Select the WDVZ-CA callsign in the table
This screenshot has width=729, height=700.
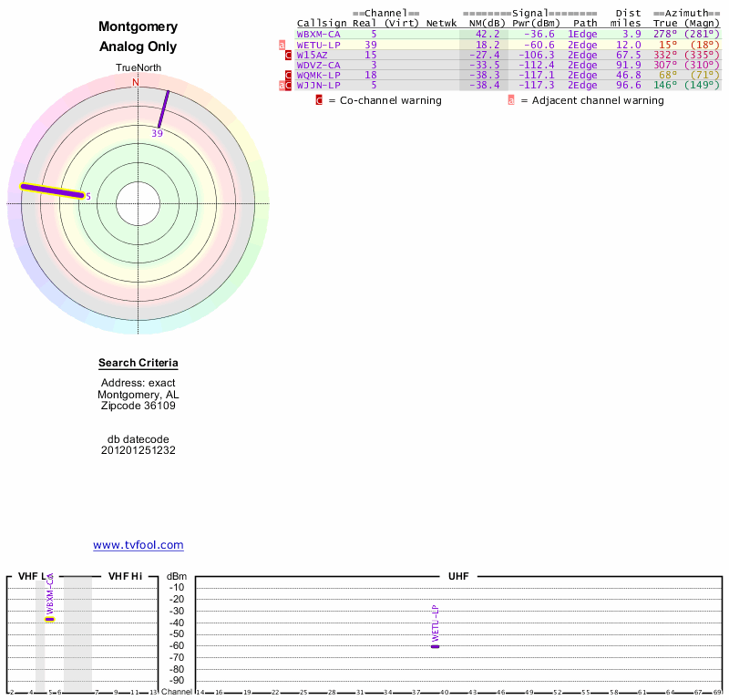click(318, 65)
